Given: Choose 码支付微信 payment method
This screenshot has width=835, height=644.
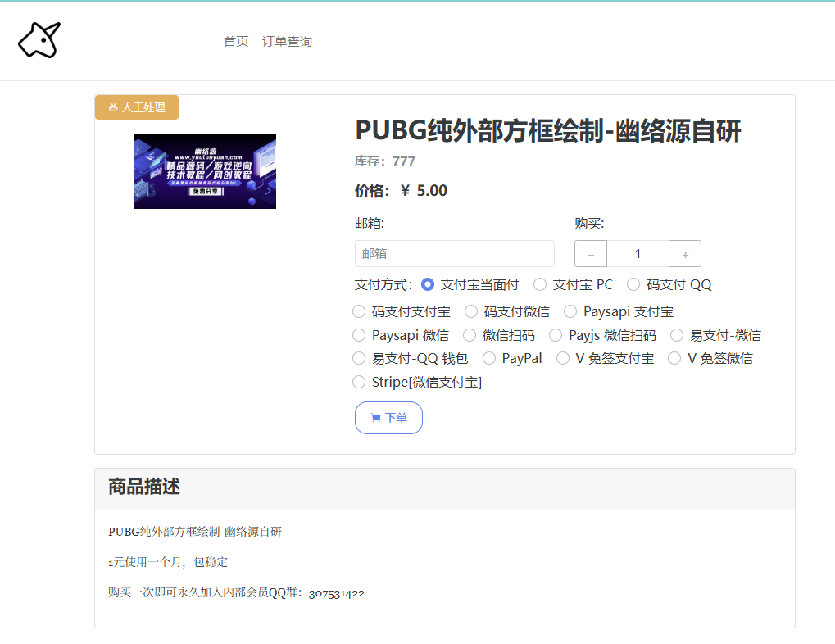Looking at the screenshot, I should [x=470, y=311].
